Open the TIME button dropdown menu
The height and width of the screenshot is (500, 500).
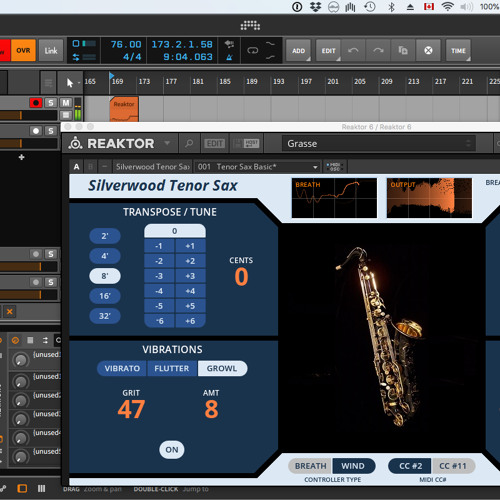[458, 50]
